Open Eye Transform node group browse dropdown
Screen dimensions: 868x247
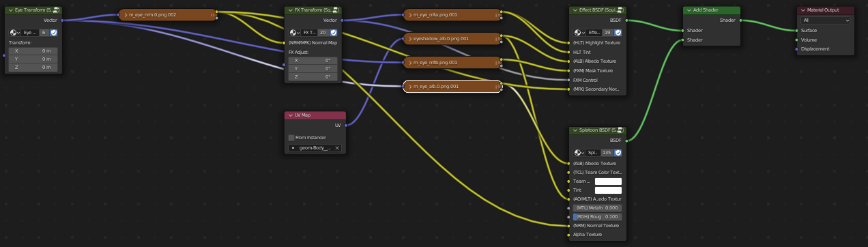pyautogui.click(x=14, y=32)
